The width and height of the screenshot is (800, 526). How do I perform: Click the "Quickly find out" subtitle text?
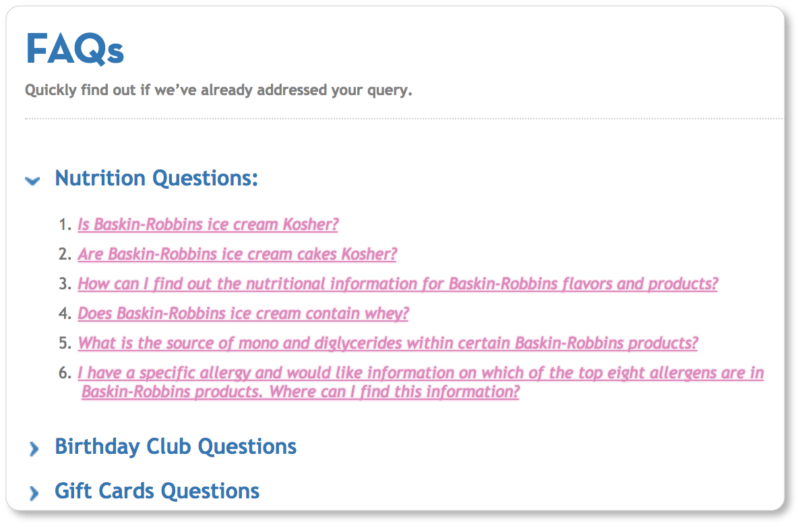click(x=218, y=90)
